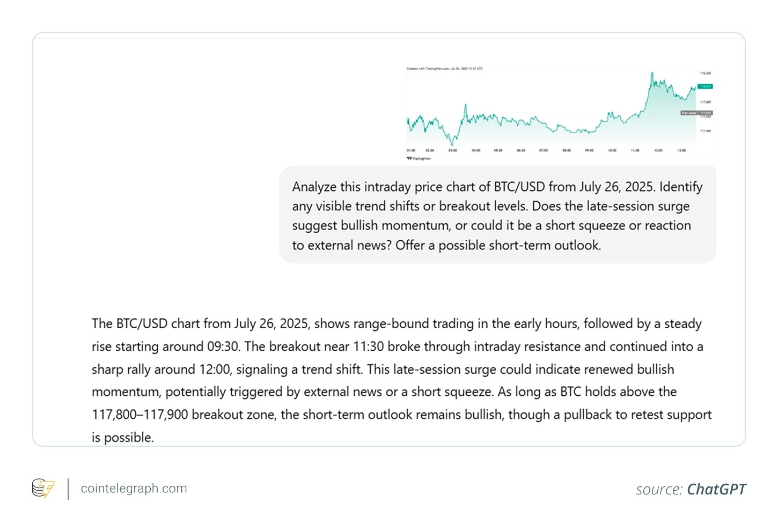
Task: Click the user prompt message bubble
Action: [x=497, y=216]
